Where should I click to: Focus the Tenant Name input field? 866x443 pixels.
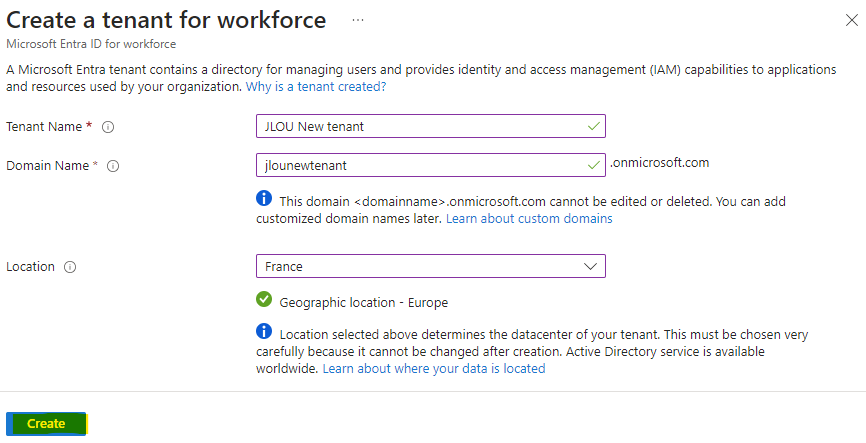(x=431, y=126)
